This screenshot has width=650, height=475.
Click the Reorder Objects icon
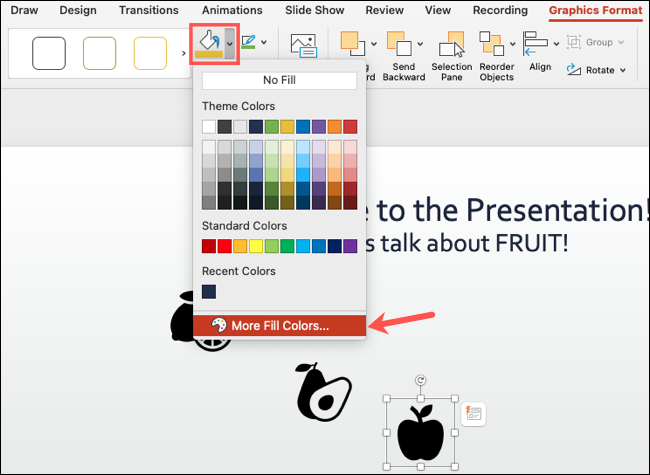(x=492, y=42)
